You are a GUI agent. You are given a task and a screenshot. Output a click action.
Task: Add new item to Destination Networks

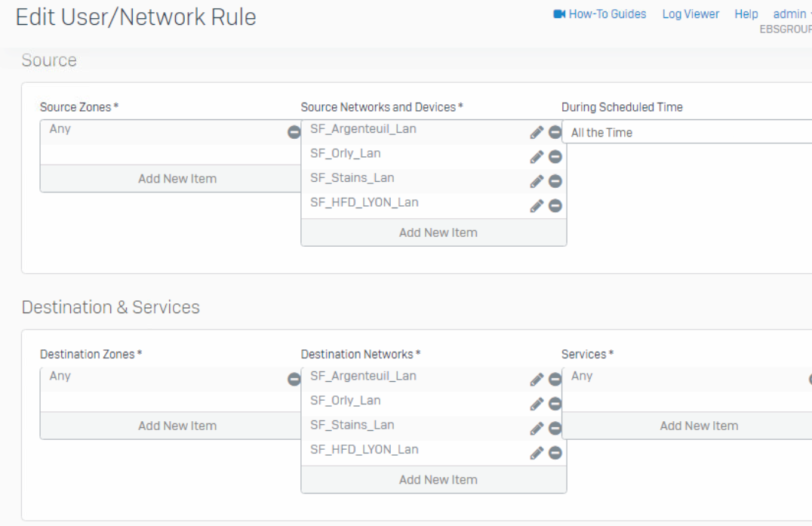(438, 479)
